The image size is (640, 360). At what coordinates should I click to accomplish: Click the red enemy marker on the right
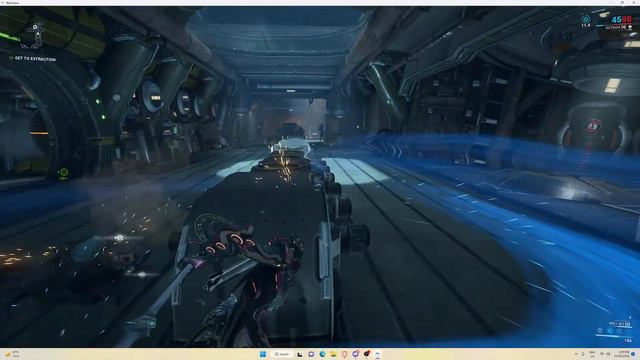click(592, 126)
